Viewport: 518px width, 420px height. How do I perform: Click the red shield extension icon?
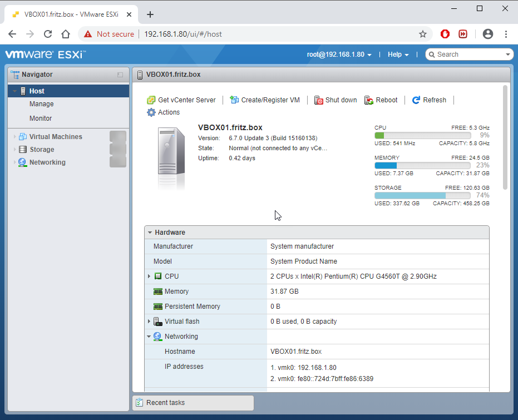pos(445,34)
